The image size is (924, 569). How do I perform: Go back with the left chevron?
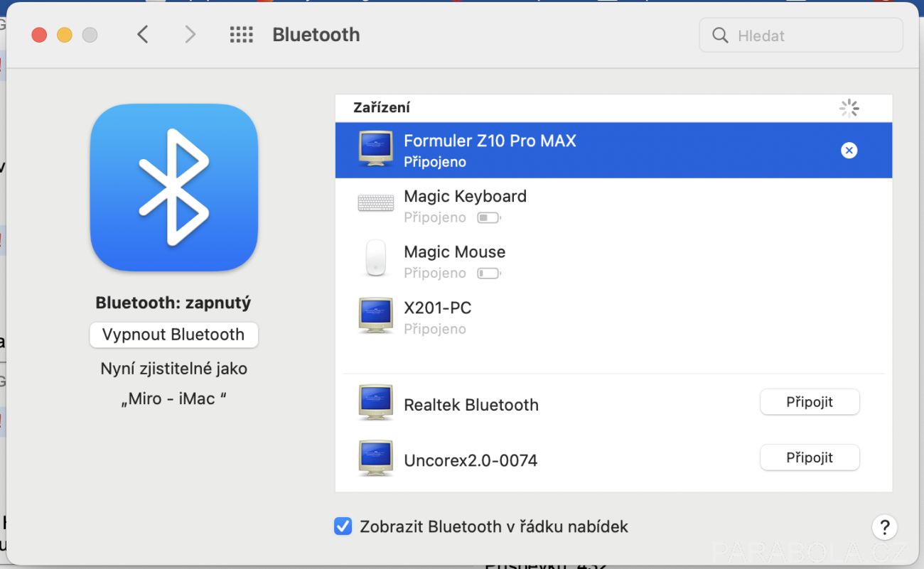pyautogui.click(x=143, y=35)
